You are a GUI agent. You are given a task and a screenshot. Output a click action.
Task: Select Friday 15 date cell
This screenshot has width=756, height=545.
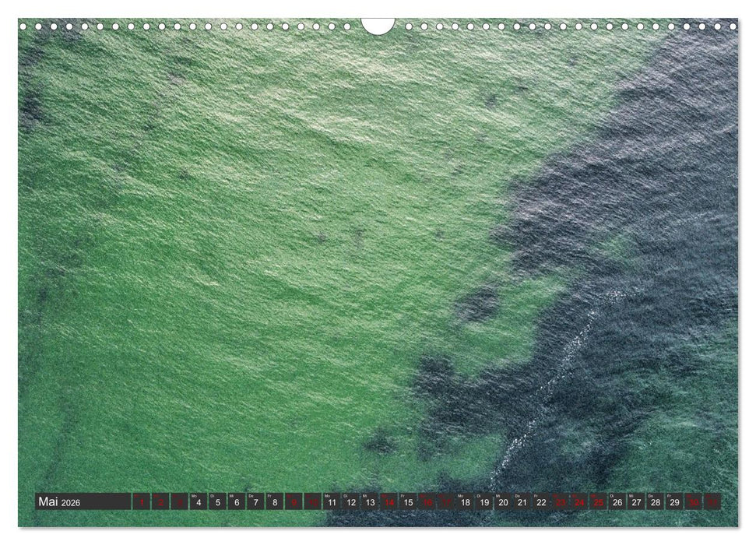(x=407, y=502)
